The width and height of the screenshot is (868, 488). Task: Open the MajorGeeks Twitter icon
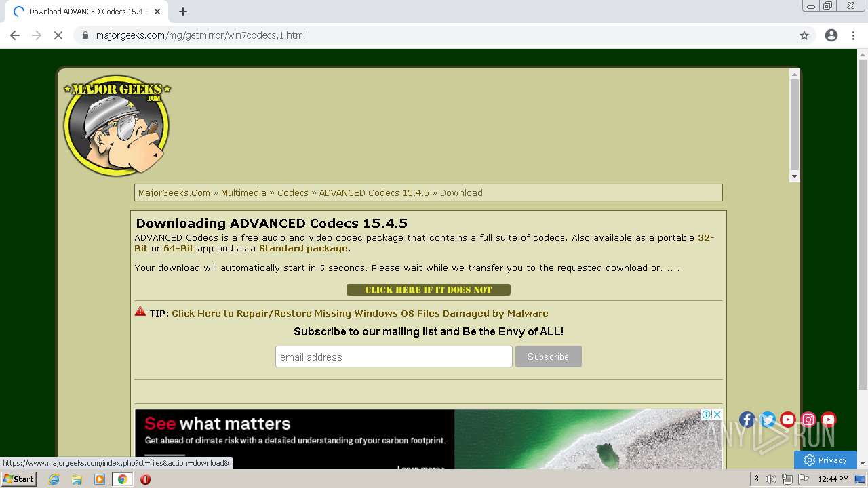tap(768, 420)
